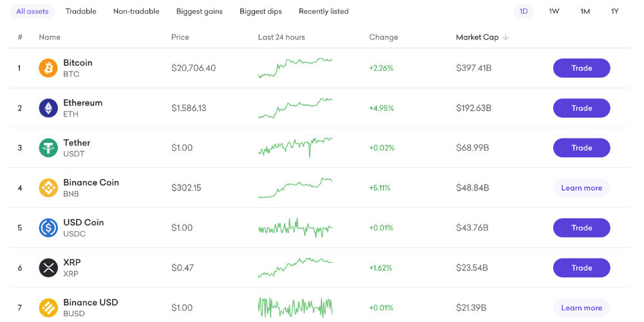Click the Tether USDT icon
Viewport: 644px width, 322px height.
point(48,148)
